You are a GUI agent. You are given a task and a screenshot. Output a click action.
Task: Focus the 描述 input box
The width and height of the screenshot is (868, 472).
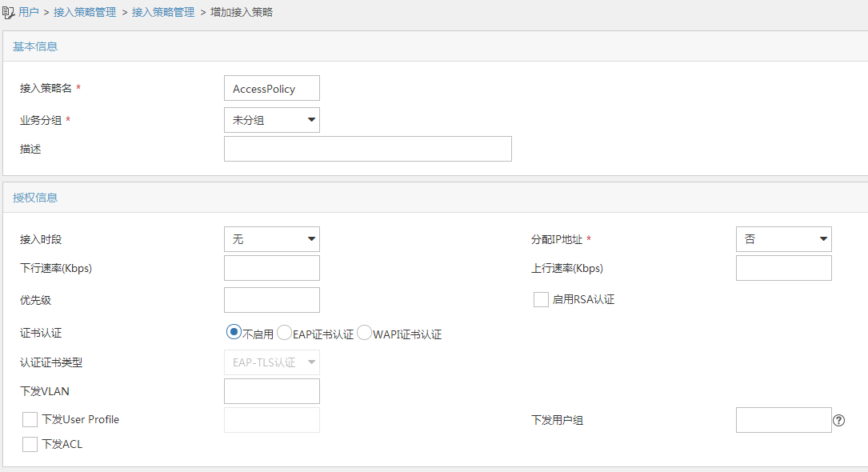point(367,149)
